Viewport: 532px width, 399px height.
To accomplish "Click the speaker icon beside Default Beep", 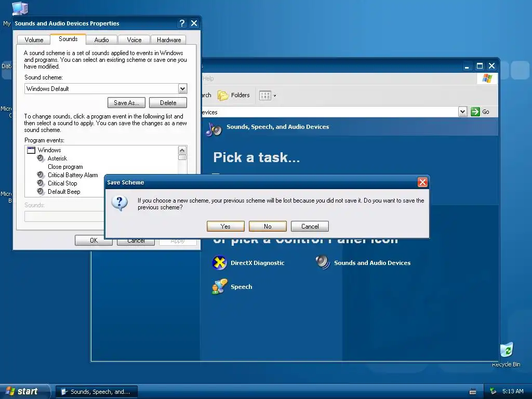I will (41, 192).
